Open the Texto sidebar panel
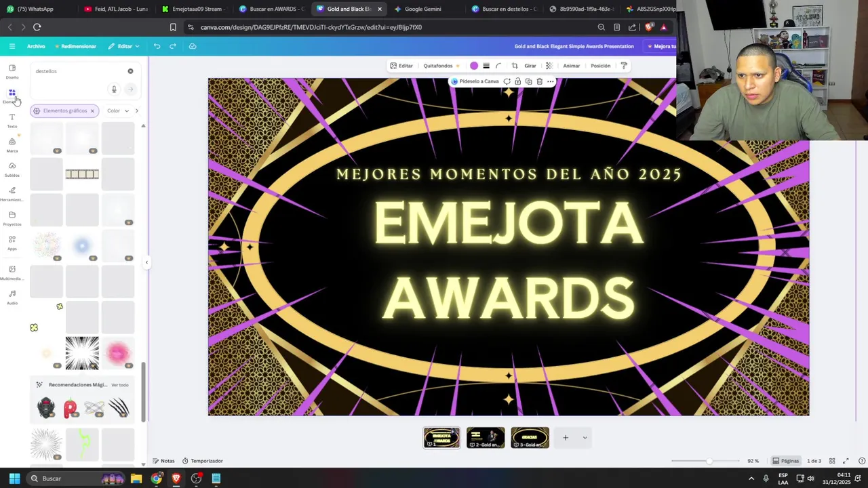 [x=12, y=121]
